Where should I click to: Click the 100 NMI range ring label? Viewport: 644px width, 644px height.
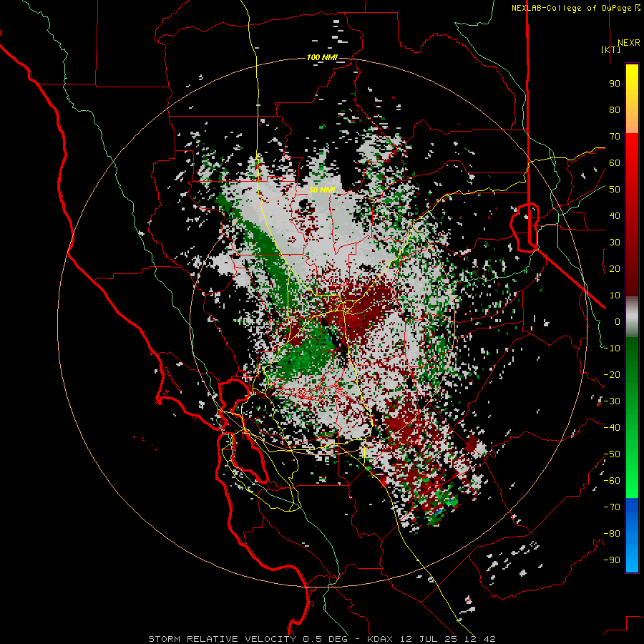point(322,57)
